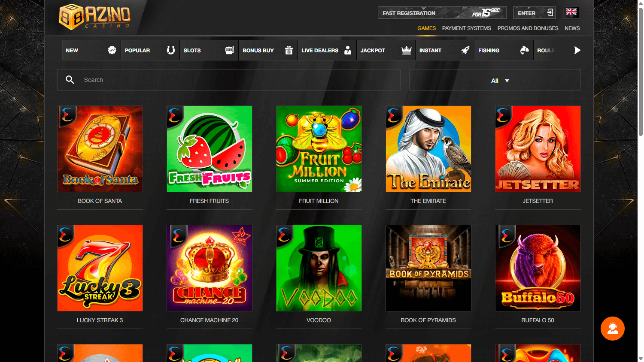
Task: Click the Slots machine icon
Action: tap(230, 50)
